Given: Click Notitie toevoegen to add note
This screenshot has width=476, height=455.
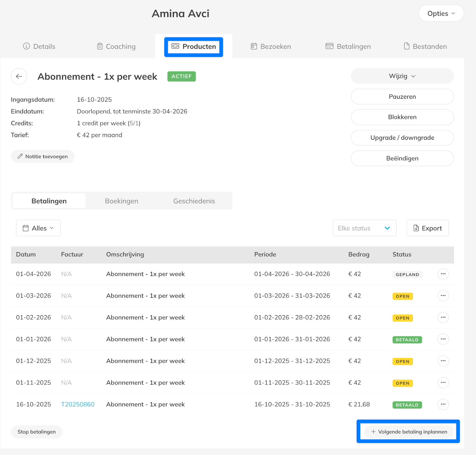Looking at the screenshot, I should [43, 156].
